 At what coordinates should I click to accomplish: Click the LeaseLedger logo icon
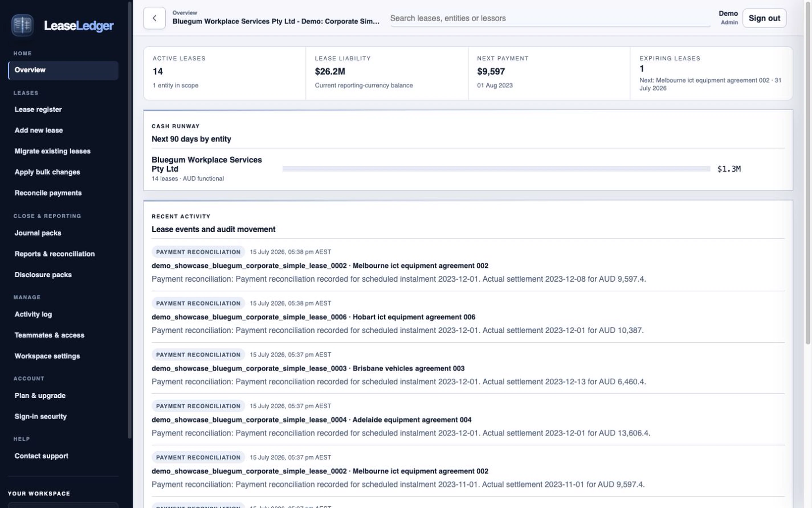22,25
